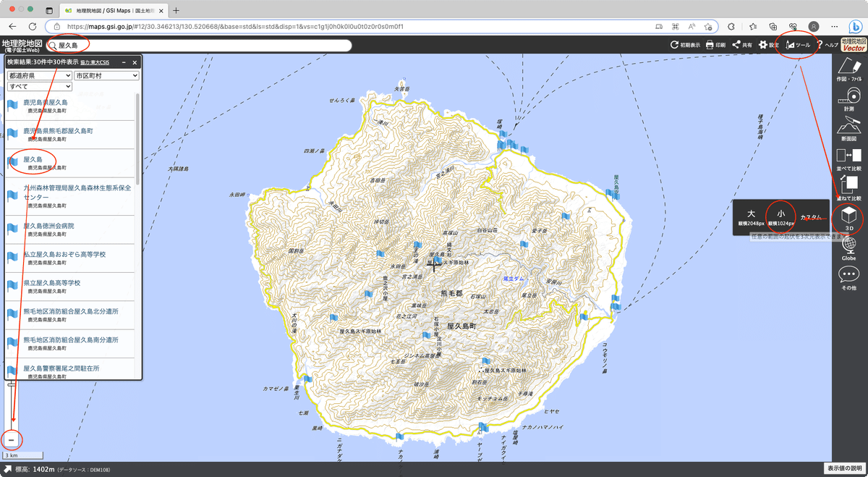The width and height of the screenshot is (868, 477).
Task: Open the browser extensions icon
Action: pos(731,26)
